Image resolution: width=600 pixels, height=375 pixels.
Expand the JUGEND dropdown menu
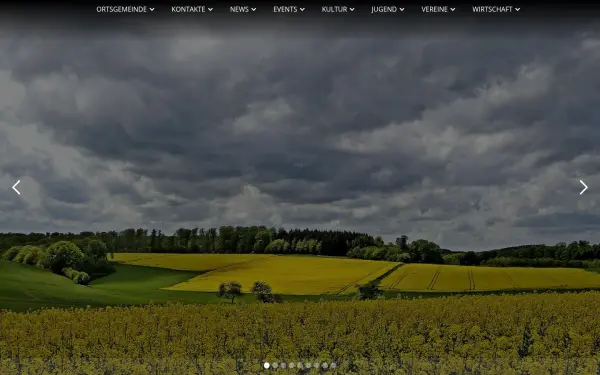pyautogui.click(x=388, y=9)
